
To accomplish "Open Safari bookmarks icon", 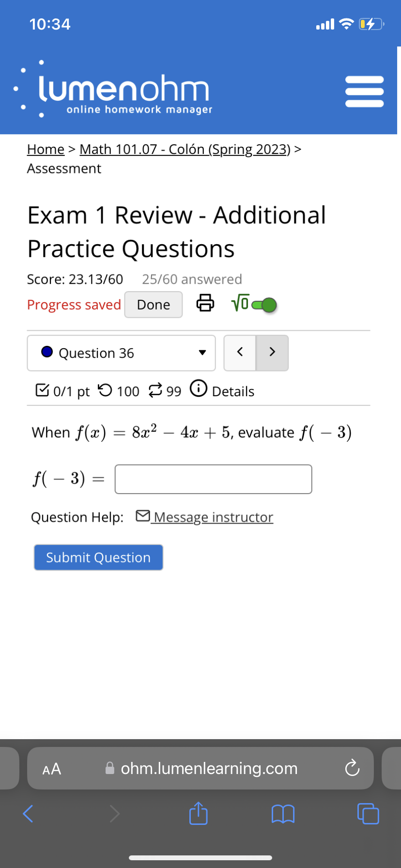I will pos(283,814).
